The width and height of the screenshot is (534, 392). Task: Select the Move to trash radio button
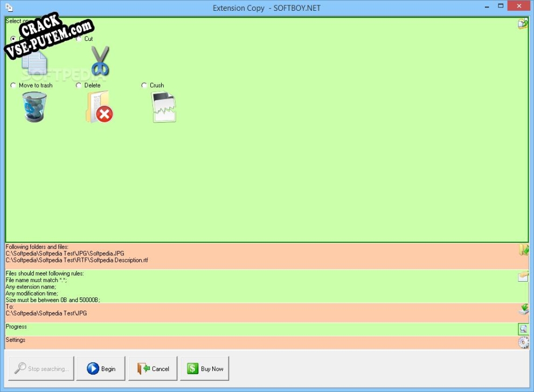click(x=13, y=85)
